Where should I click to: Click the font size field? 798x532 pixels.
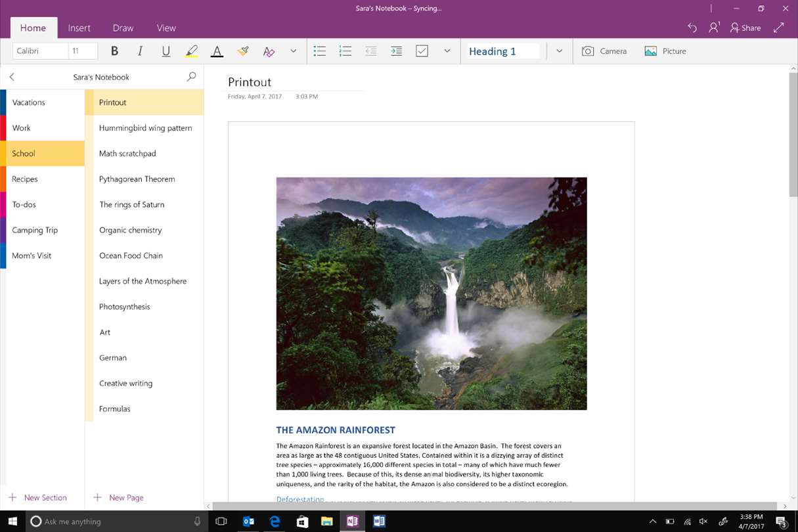[83, 51]
